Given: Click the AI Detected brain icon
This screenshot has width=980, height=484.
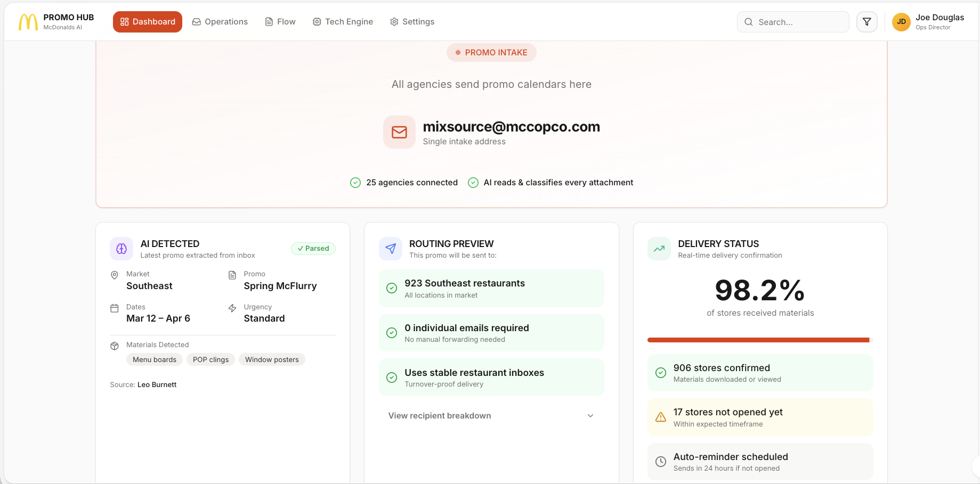Looking at the screenshot, I should [122, 249].
